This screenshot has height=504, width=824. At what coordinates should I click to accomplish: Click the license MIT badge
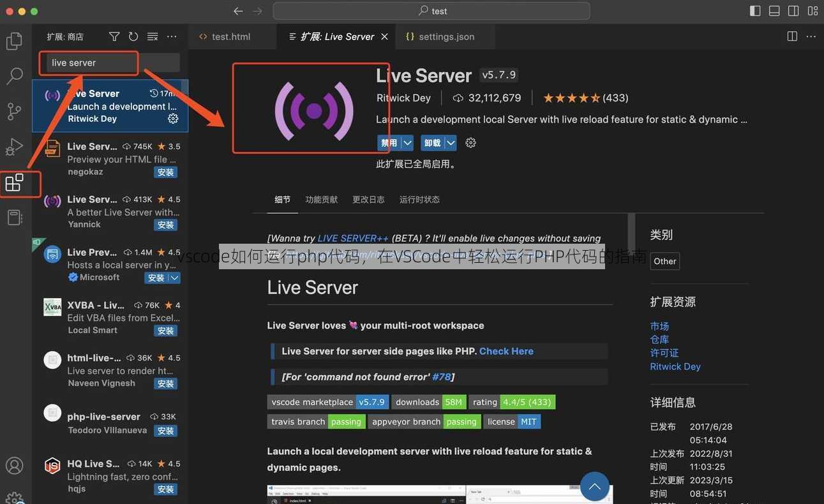[x=513, y=422]
